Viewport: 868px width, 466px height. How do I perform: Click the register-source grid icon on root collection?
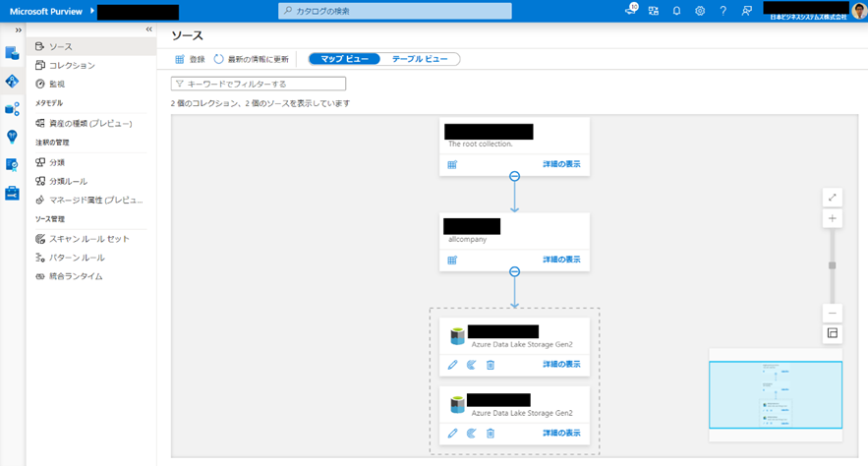click(x=452, y=164)
